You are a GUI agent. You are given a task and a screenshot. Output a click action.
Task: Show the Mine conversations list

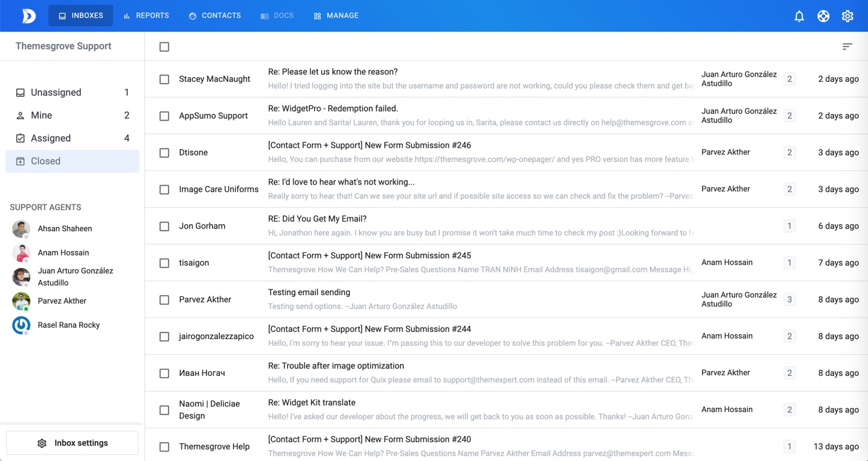[x=41, y=115]
